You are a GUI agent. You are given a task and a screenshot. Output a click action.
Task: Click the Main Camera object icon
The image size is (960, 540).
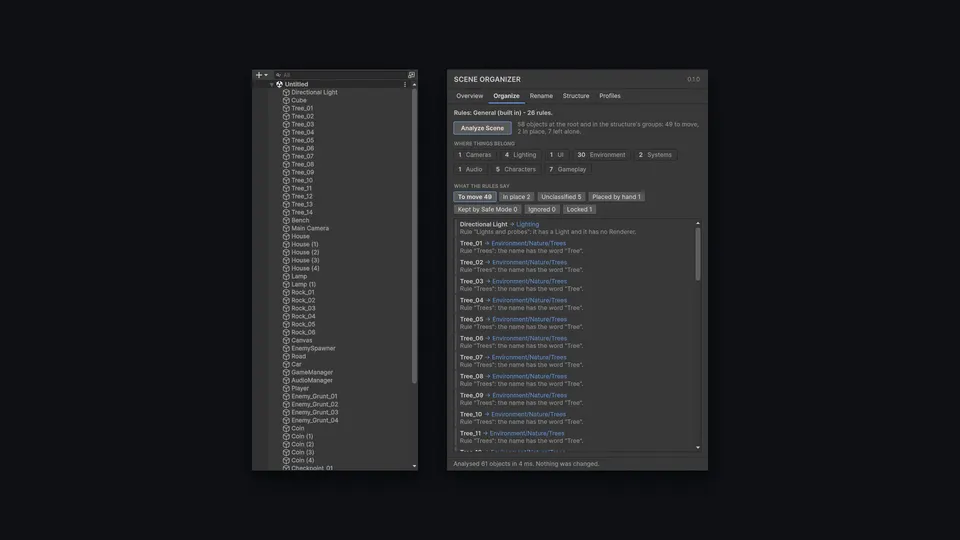tap(286, 228)
